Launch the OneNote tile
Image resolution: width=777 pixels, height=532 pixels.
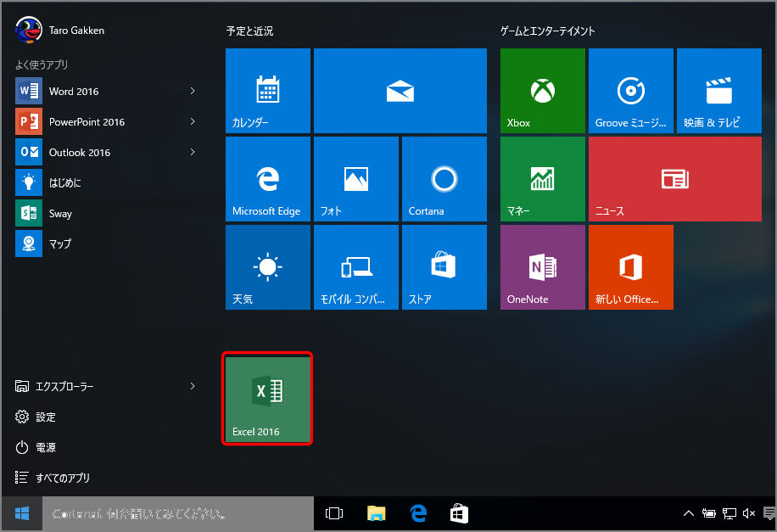[x=543, y=267]
